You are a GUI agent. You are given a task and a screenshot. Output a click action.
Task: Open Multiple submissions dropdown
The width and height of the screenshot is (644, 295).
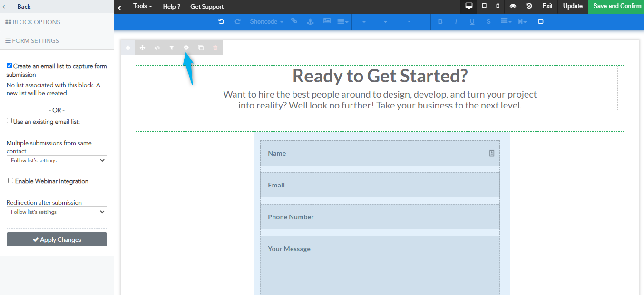pos(57,160)
